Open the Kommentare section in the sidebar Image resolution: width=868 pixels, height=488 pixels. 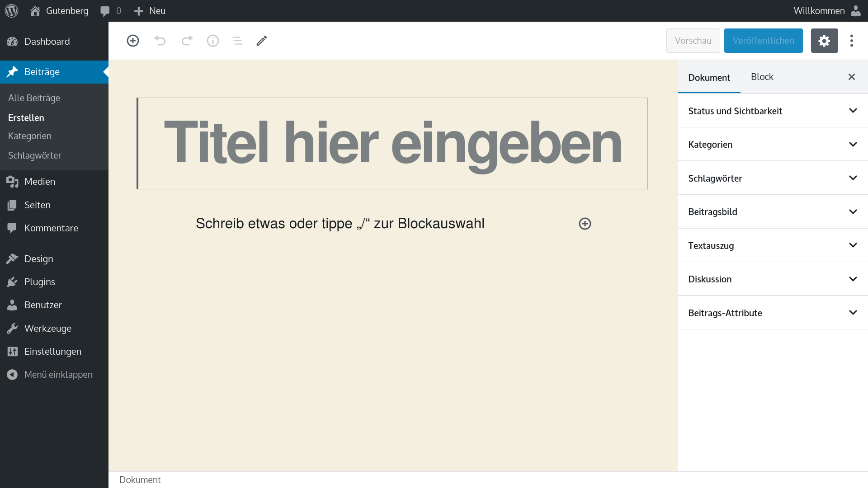click(51, 228)
